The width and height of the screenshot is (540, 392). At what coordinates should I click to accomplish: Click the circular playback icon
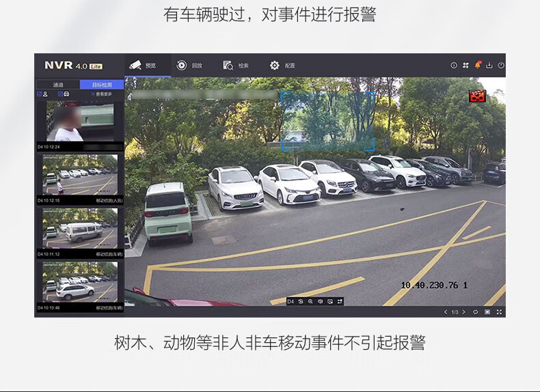182,65
